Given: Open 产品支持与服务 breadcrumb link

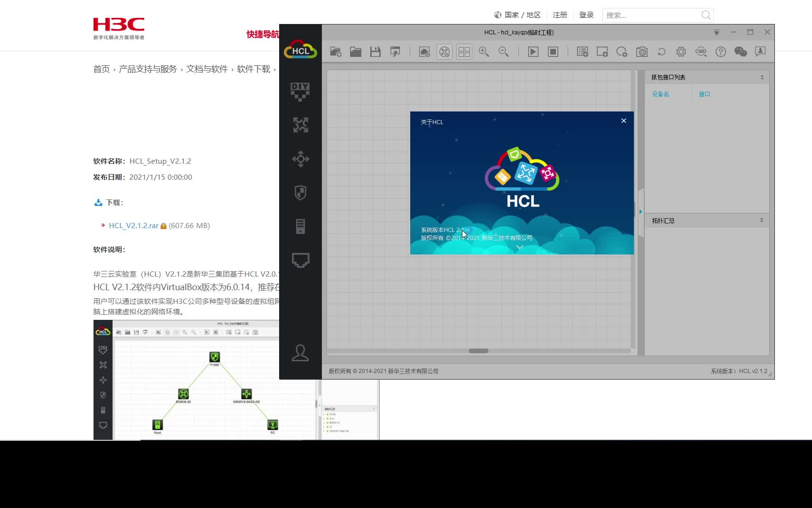Looking at the screenshot, I should tap(148, 69).
